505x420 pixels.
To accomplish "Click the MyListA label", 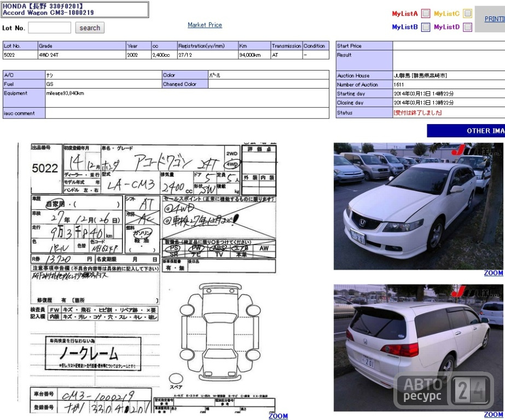I will tap(405, 14).
